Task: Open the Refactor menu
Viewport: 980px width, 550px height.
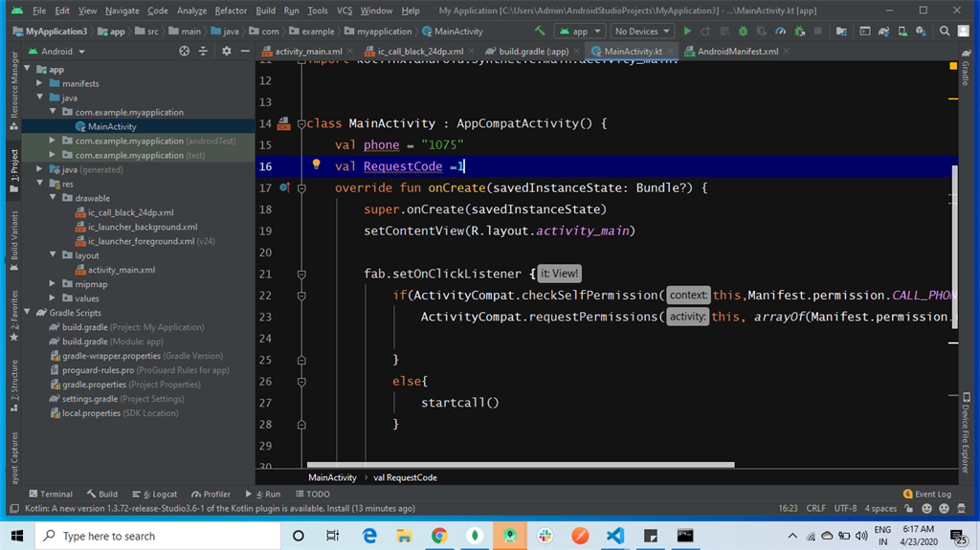Action: click(231, 11)
